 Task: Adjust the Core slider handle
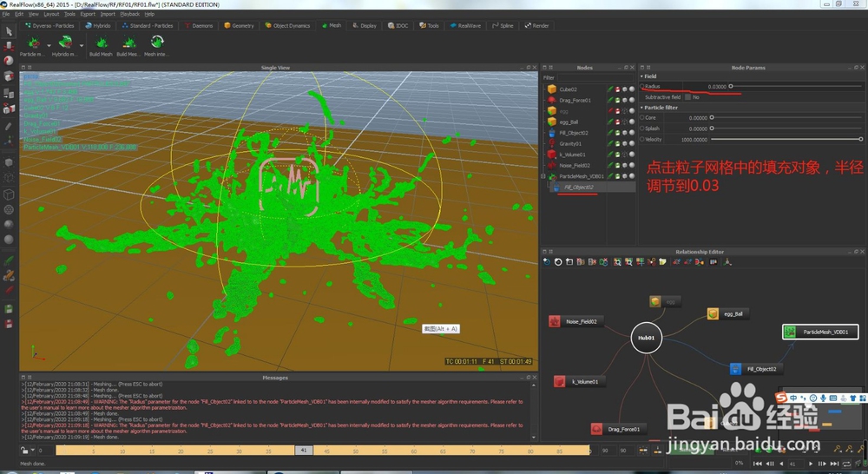tap(712, 117)
